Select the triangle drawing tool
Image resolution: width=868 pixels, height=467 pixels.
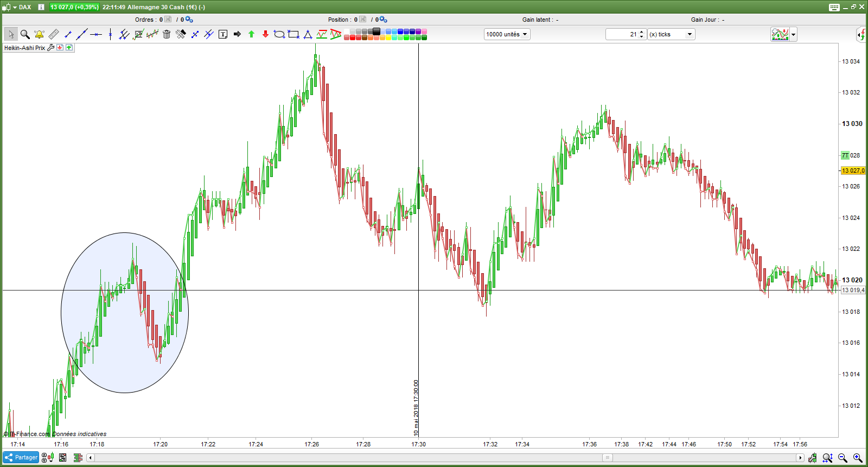(308, 34)
